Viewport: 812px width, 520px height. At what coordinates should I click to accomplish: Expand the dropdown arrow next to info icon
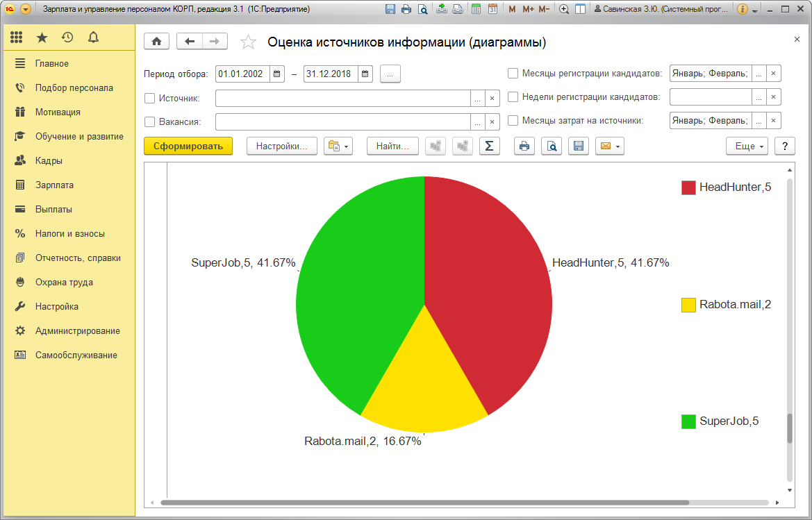coord(754,10)
